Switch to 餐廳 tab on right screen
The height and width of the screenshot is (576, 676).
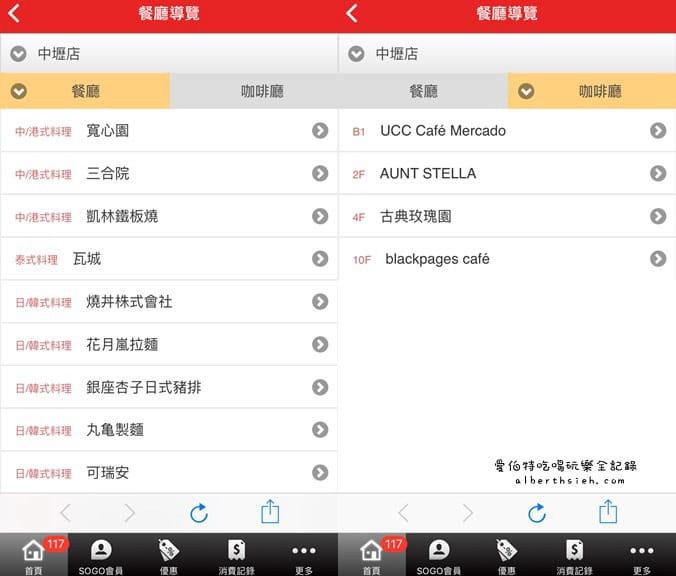423,91
